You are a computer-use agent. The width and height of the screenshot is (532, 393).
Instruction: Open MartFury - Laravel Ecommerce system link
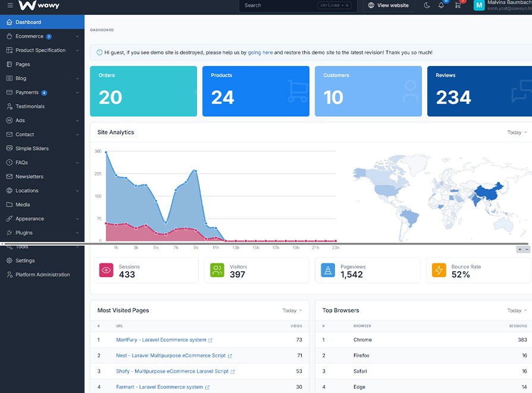pos(161,340)
